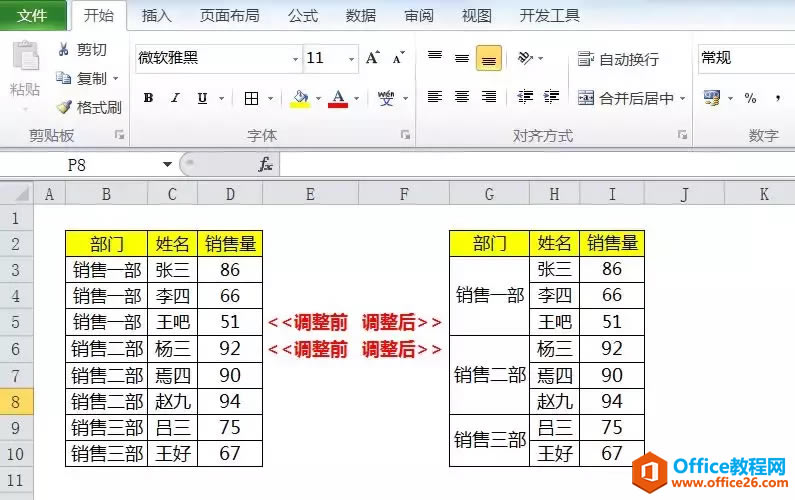
Task: Toggle the highlighted bottom alignment button
Action: (x=489, y=58)
